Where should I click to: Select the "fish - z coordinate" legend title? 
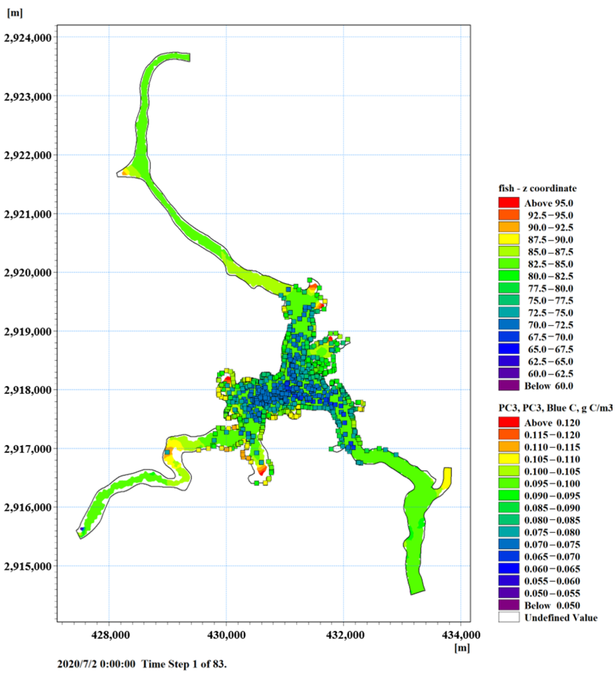[x=537, y=188]
